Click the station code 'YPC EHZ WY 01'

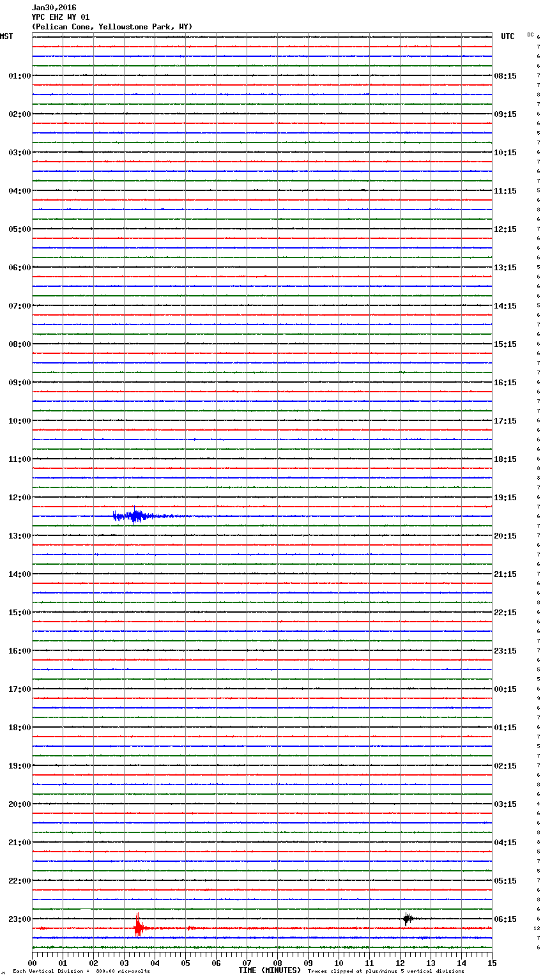coord(61,17)
